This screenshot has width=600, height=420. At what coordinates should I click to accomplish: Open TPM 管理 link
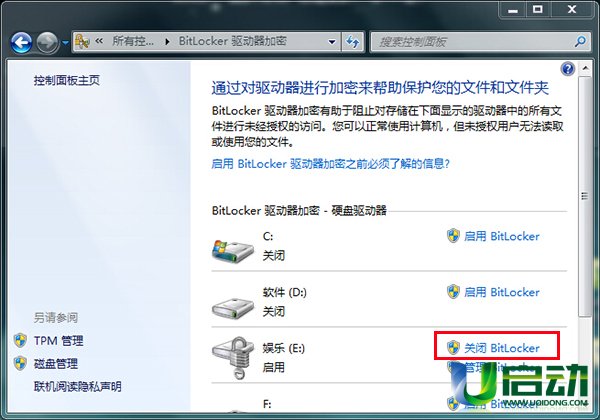pyautogui.click(x=58, y=340)
